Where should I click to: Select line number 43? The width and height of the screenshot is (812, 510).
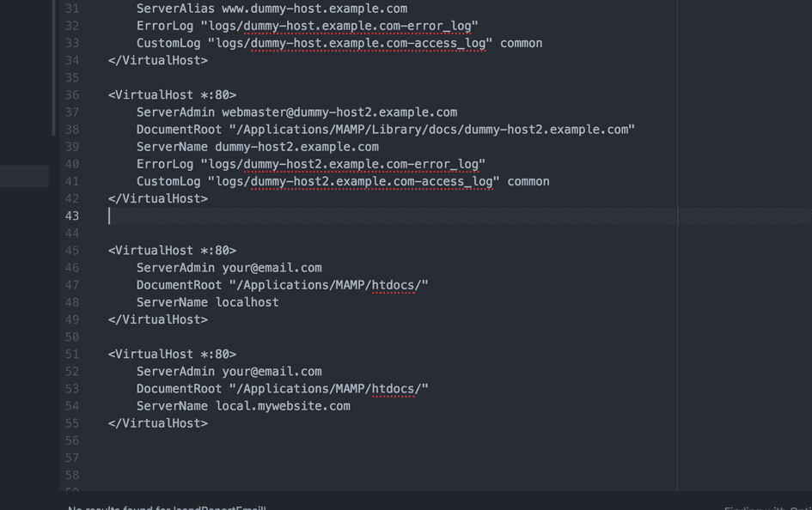coord(72,216)
